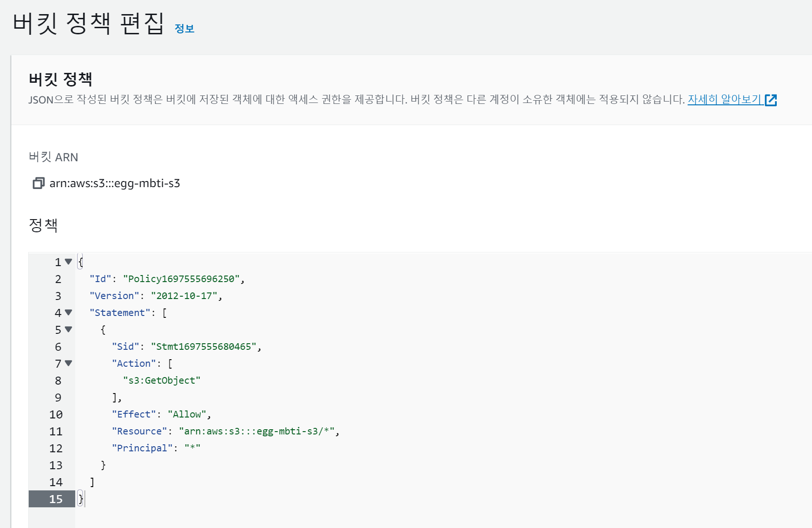Collapse the fold arrow on line 1

click(69, 261)
